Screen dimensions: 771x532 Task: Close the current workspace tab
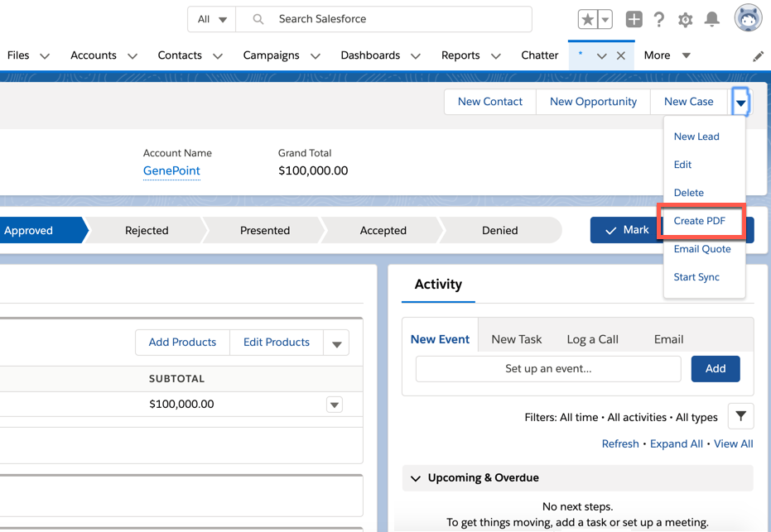point(621,55)
